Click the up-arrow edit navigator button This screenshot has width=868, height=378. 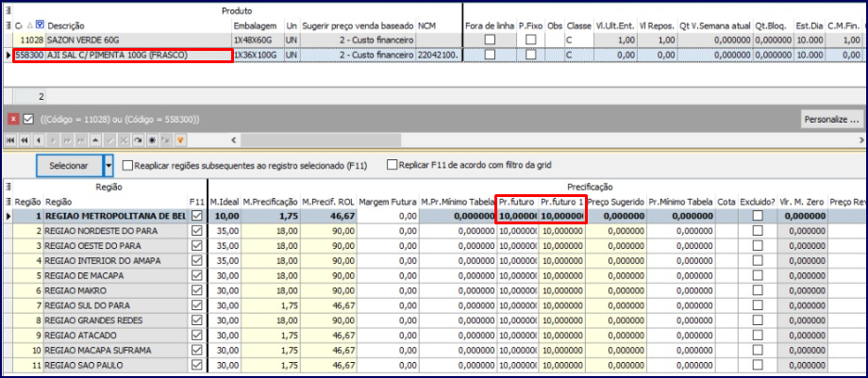pos(96,140)
